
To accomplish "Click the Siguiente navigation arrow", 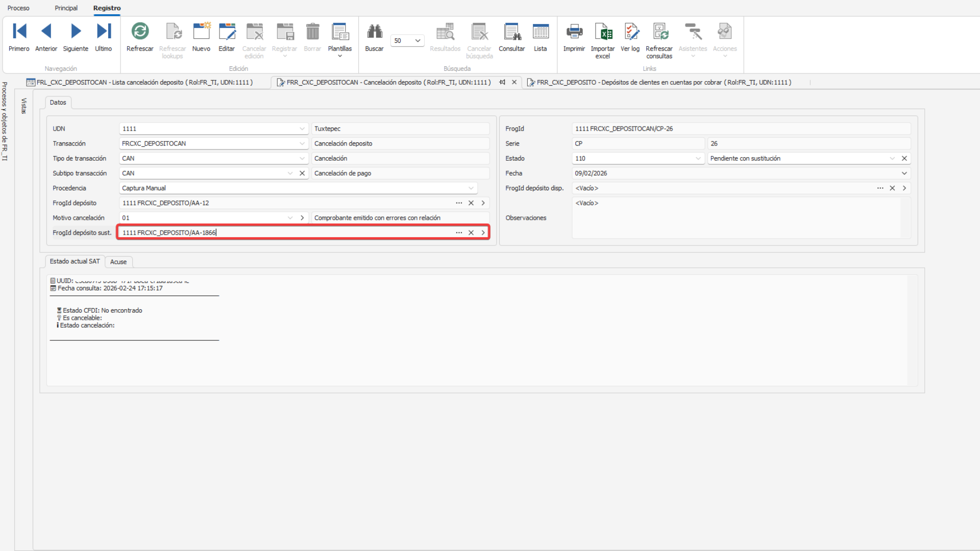I will pos(76,32).
